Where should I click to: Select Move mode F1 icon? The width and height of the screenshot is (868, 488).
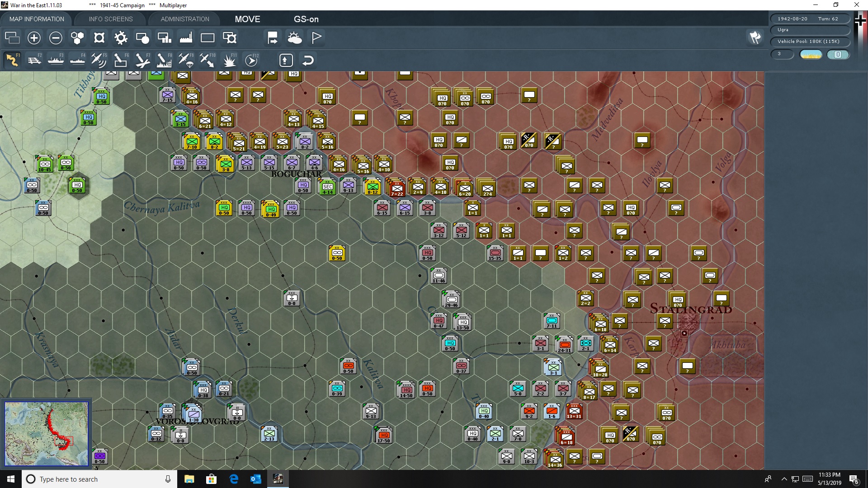(x=12, y=60)
